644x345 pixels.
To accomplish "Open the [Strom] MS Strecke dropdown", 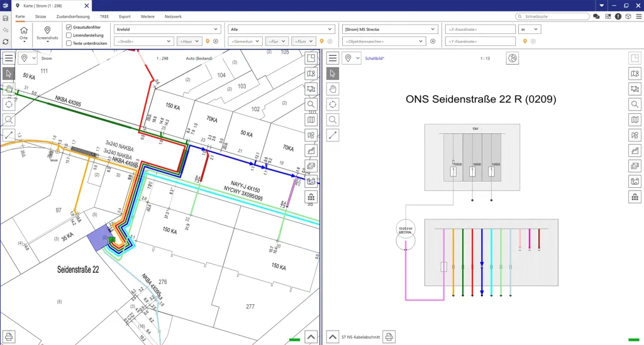I will [x=433, y=29].
